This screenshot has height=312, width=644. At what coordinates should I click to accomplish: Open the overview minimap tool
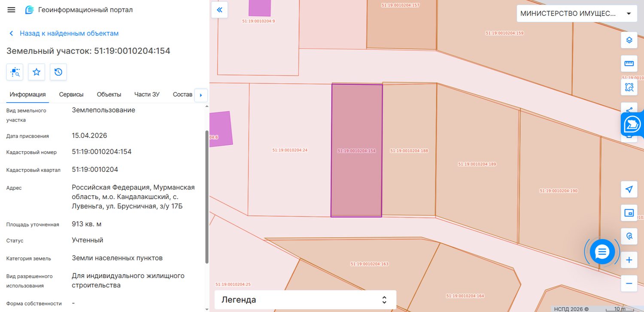point(629,213)
